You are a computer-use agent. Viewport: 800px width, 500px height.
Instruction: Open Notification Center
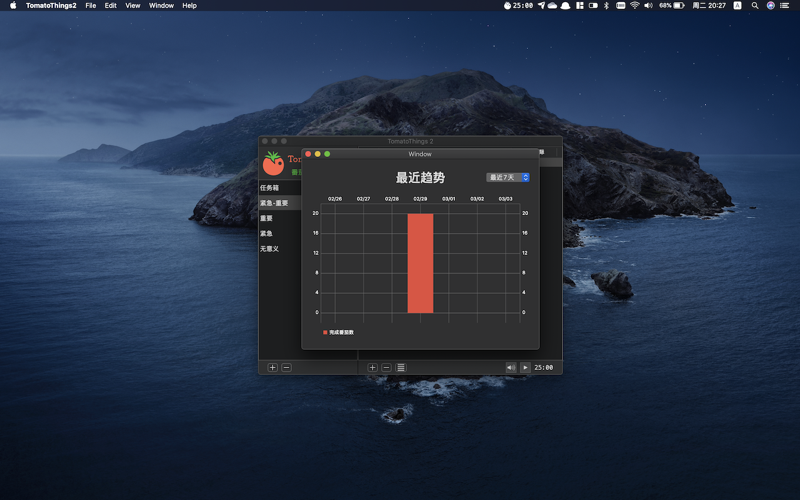(785, 6)
